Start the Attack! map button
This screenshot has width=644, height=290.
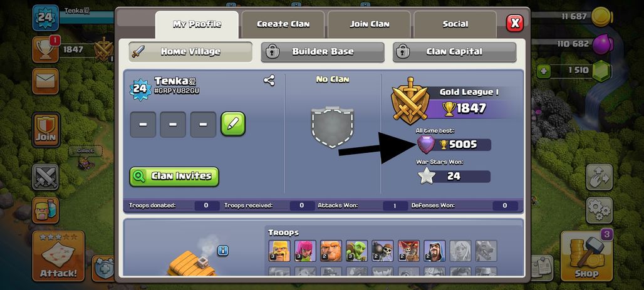point(58,256)
